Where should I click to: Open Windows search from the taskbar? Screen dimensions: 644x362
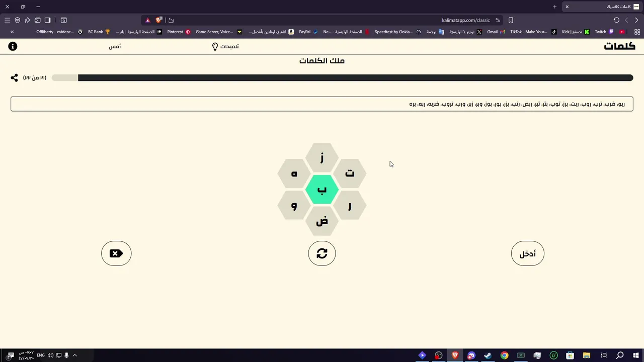[620, 355]
